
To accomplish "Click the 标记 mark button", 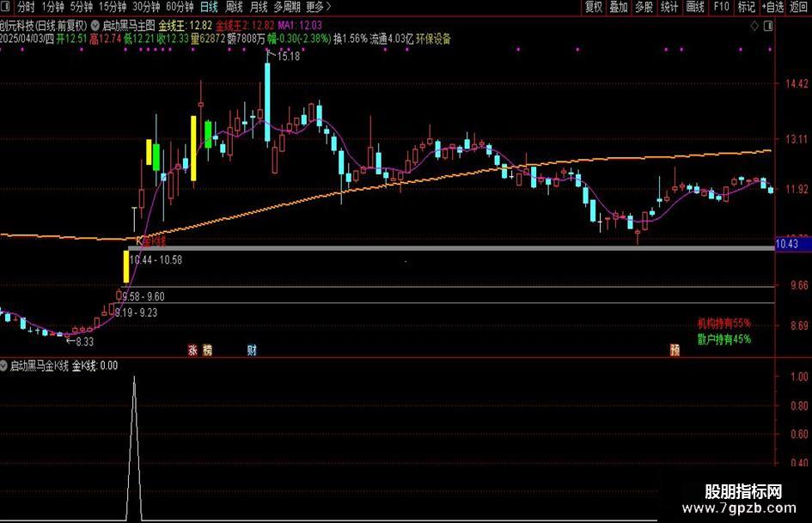I will point(746,7).
